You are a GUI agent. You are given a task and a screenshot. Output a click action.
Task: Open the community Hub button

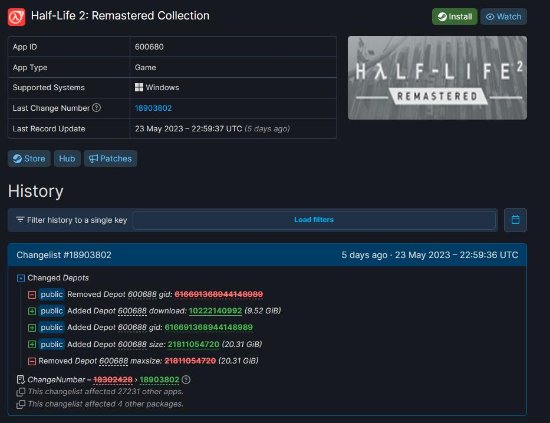tap(67, 159)
